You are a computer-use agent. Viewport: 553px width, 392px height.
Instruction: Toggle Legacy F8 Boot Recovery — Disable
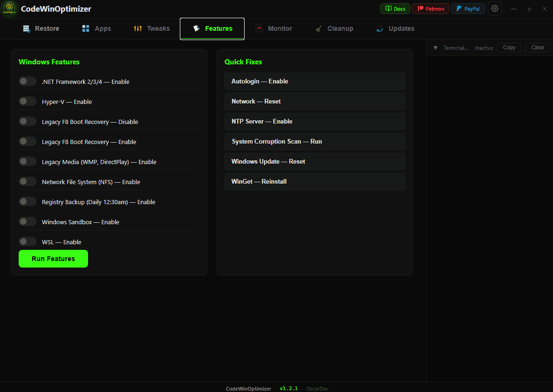point(27,121)
